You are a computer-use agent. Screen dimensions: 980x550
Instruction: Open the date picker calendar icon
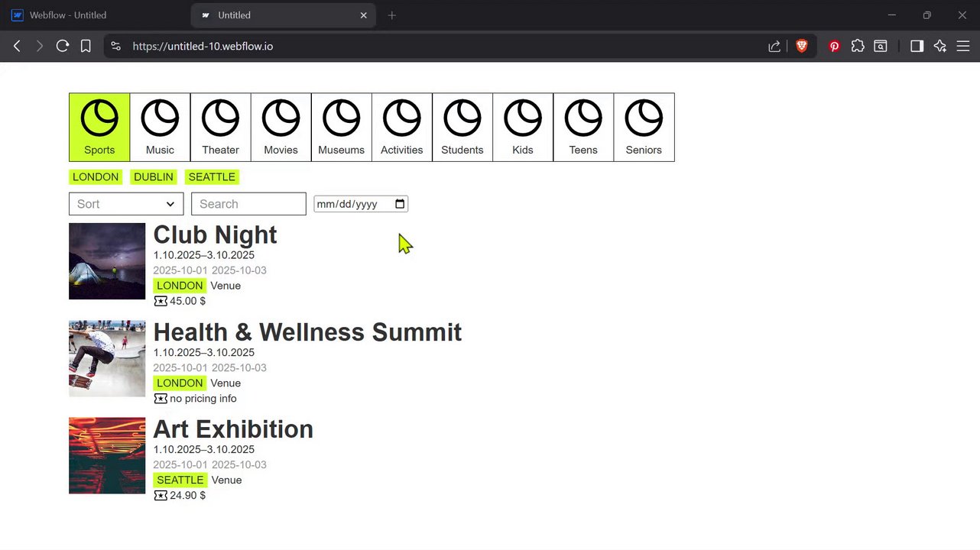(x=400, y=204)
